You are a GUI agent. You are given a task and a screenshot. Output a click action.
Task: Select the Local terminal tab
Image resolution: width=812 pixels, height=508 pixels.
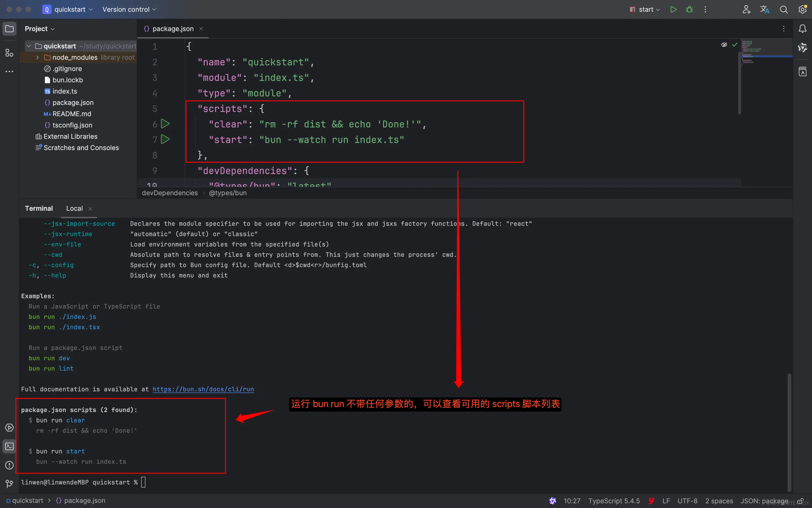(74, 208)
